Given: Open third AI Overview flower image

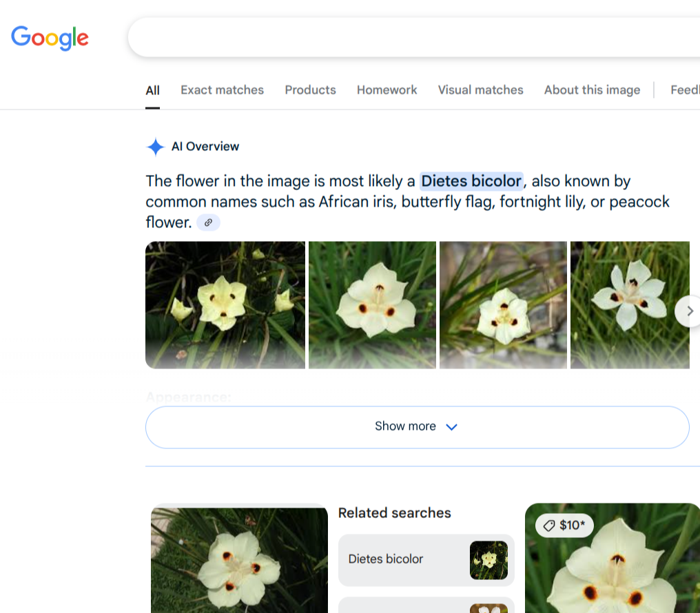Looking at the screenshot, I should point(503,305).
